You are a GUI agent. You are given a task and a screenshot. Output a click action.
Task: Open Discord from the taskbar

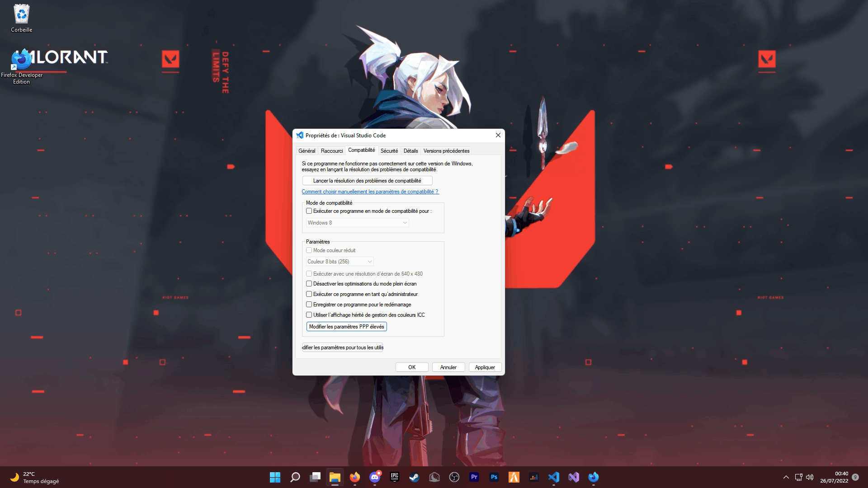point(374,477)
